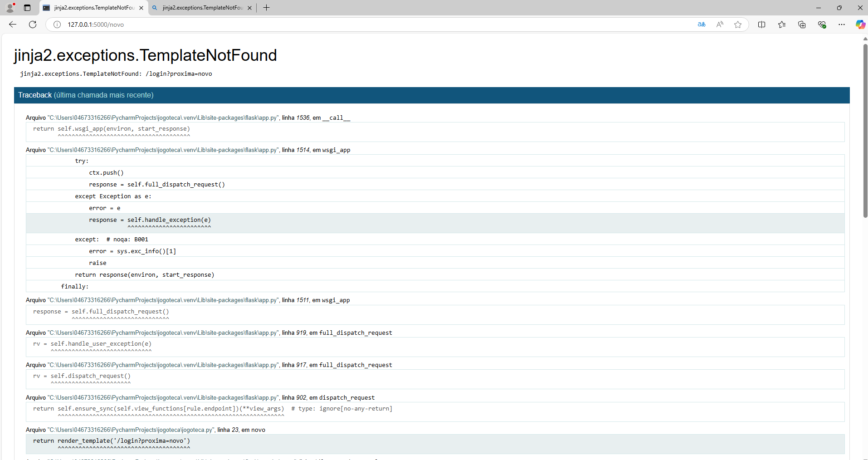Launch the Copilot sidebar
Image resolution: width=868 pixels, height=460 pixels.
click(x=860, y=24)
